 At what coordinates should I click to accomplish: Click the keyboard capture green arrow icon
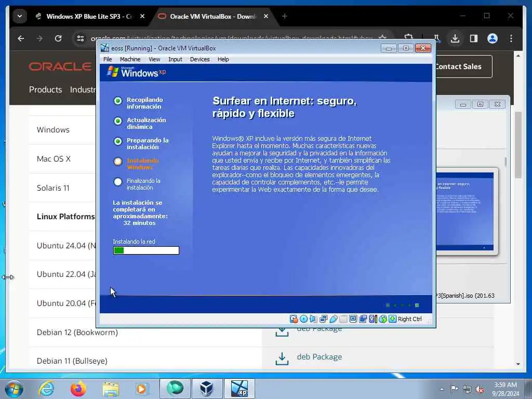tap(393, 319)
